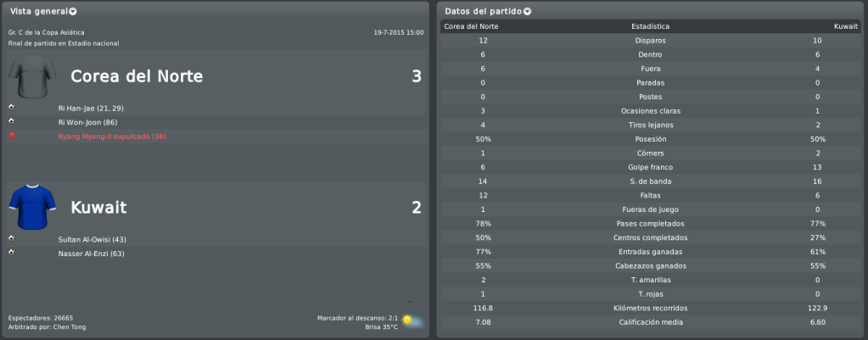Click Kuwait blue shirt icon

click(32, 208)
